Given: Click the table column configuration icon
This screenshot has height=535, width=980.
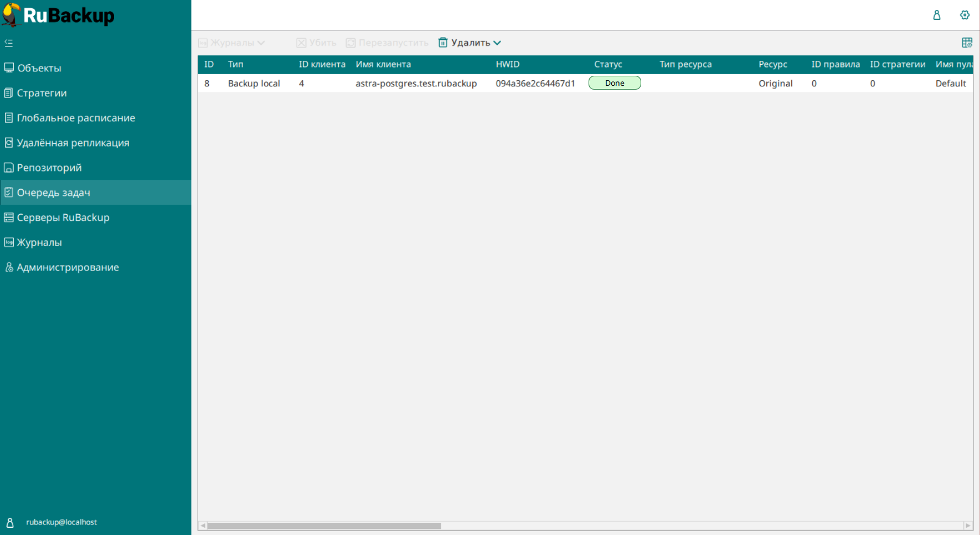Looking at the screenshot, I should tap(967, 43).
